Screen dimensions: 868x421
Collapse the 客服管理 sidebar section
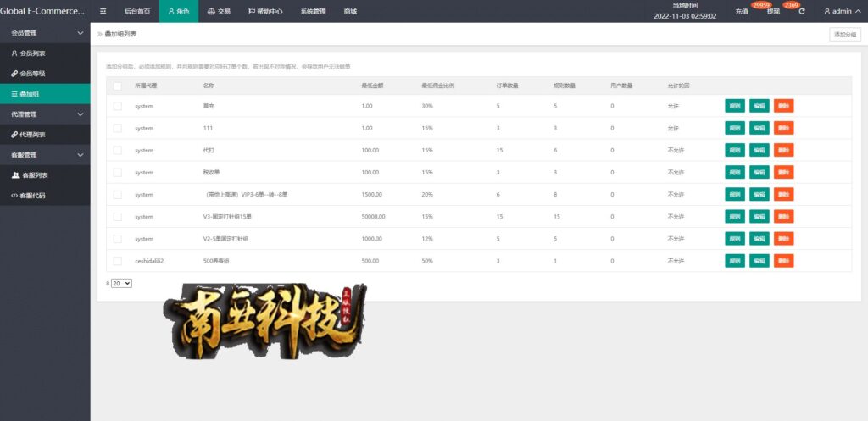pyautogui.click(x=45, y=155)
